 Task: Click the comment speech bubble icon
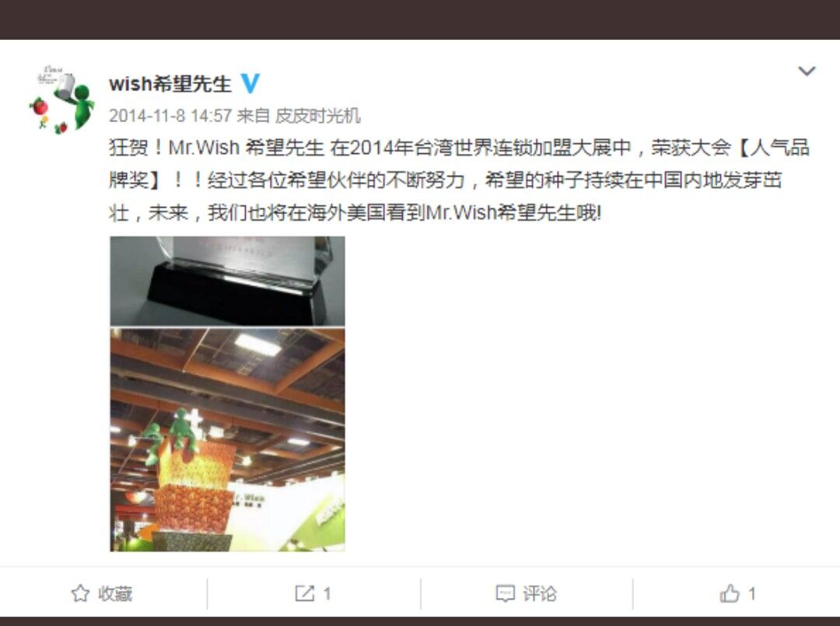click(506, 594)
